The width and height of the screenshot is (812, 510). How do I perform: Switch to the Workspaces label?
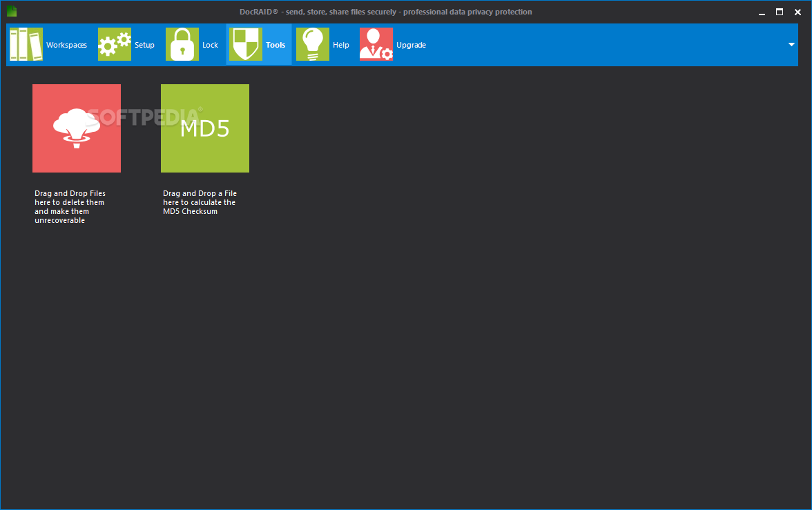click(x=67, y=45)
